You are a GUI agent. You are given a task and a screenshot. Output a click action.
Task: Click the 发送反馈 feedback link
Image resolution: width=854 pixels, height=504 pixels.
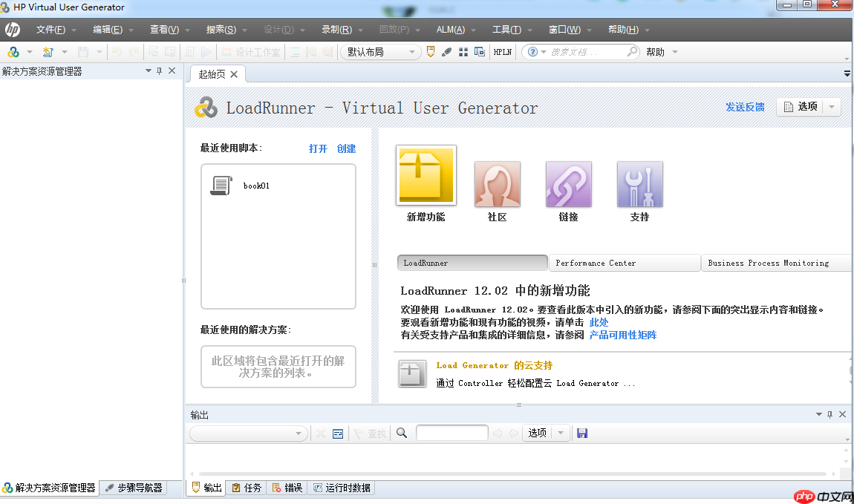pyautogui.click(x=745, y=107)
